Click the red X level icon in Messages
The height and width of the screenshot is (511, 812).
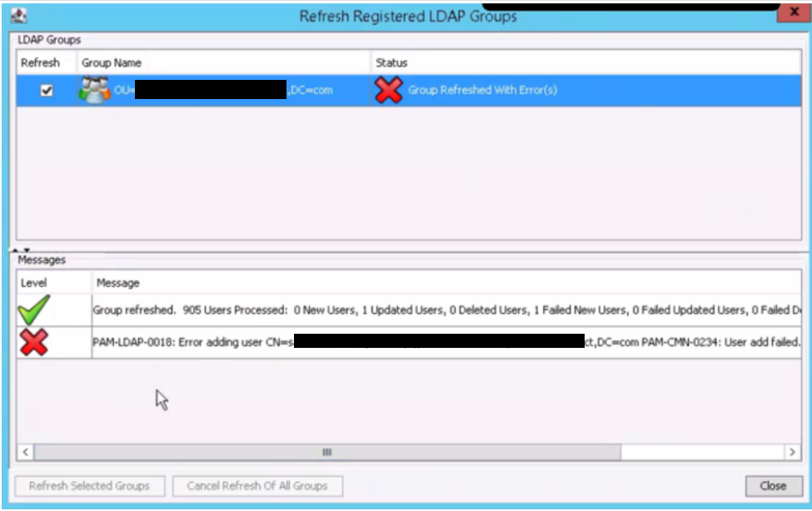[34, 342]
